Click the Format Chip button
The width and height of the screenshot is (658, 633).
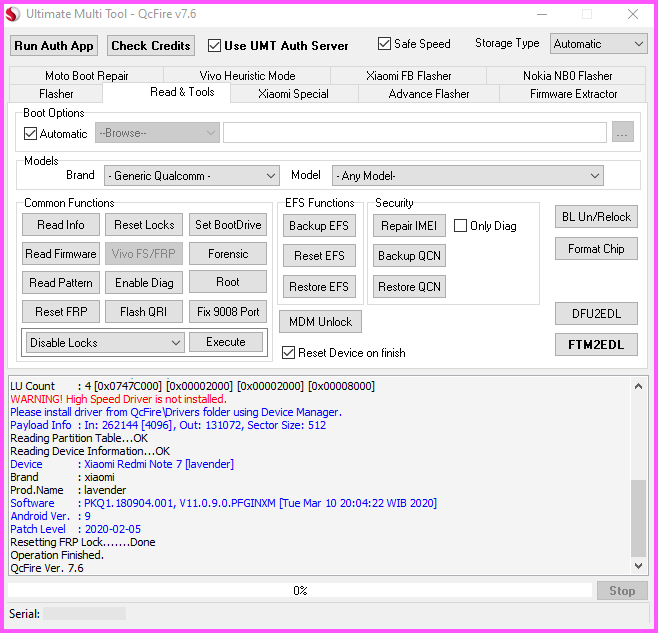click(596, 248)
